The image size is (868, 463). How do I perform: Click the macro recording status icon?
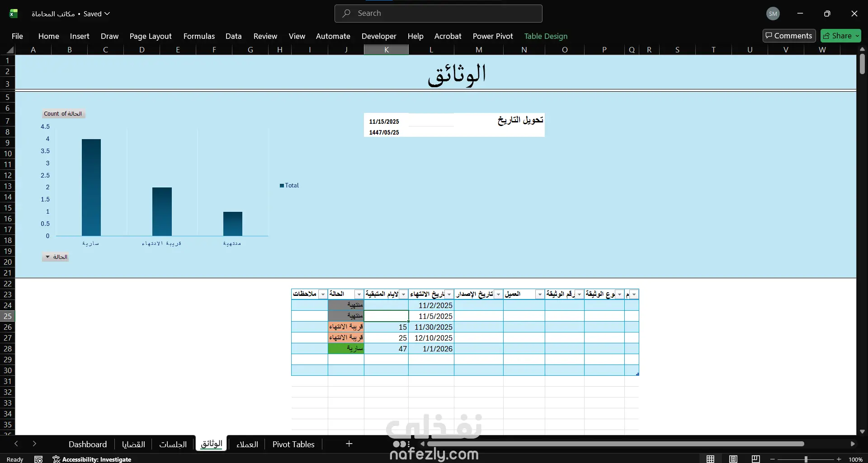(x=38, y=459)
